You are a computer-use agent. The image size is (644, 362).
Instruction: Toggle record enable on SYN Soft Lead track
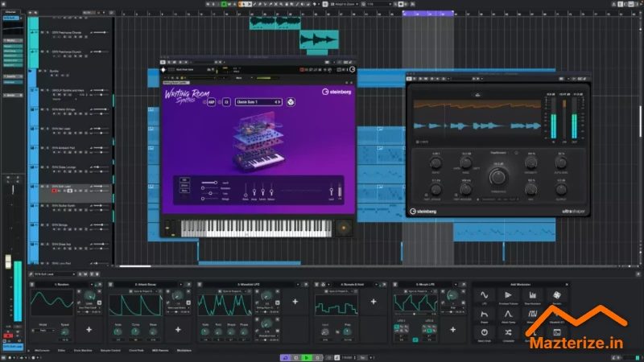(54, 191)
